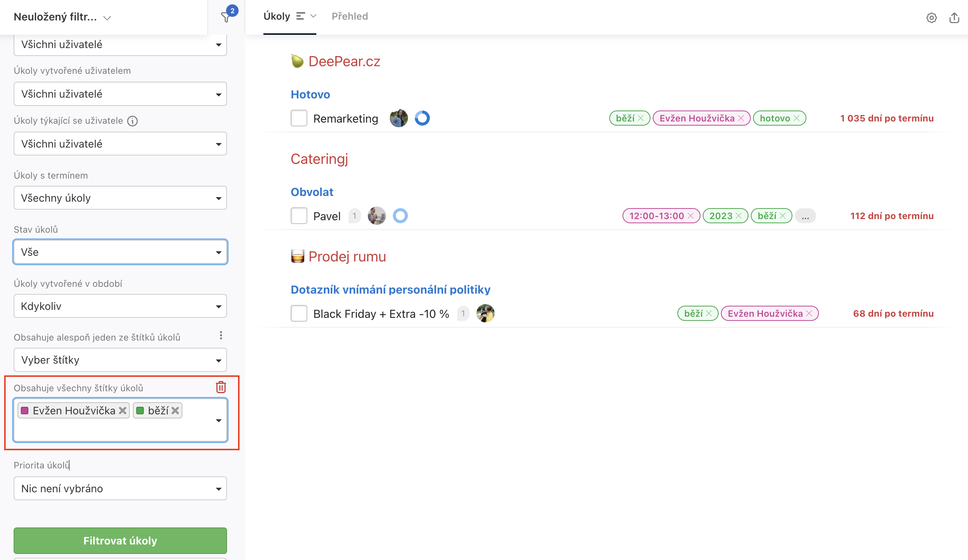968x560 pixels.
Task: Open the Prodej rumu project
Action: (347, 257)
